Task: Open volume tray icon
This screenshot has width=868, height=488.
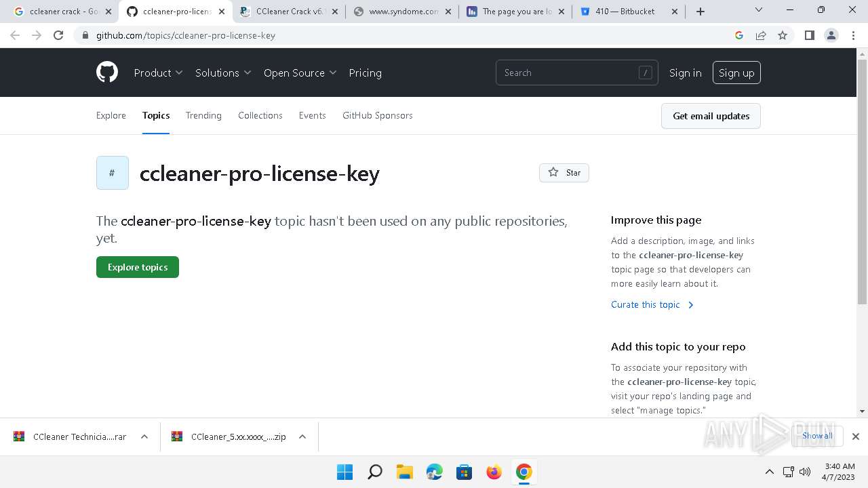Action: click(x=806, y=472)
